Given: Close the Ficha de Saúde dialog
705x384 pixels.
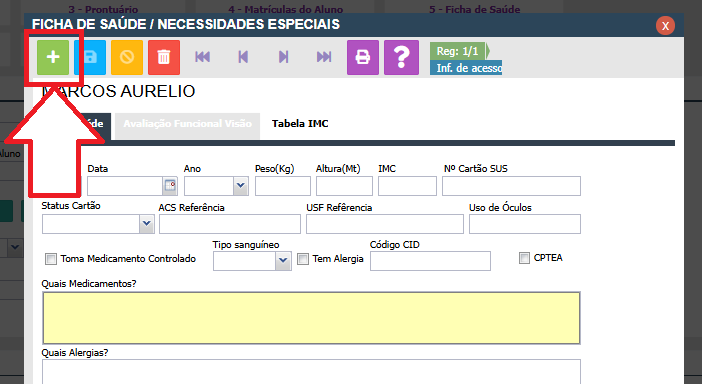Looking at the screenshot, I should (x=665, y=26).
